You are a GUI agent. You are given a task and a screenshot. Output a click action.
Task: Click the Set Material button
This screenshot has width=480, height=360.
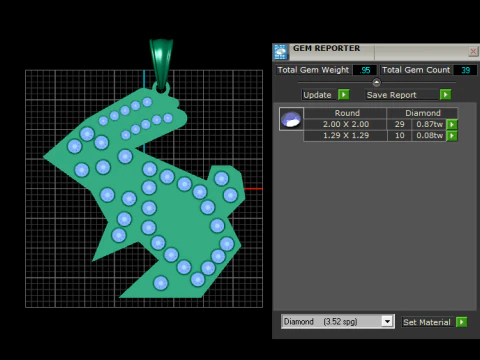point(427,322)
